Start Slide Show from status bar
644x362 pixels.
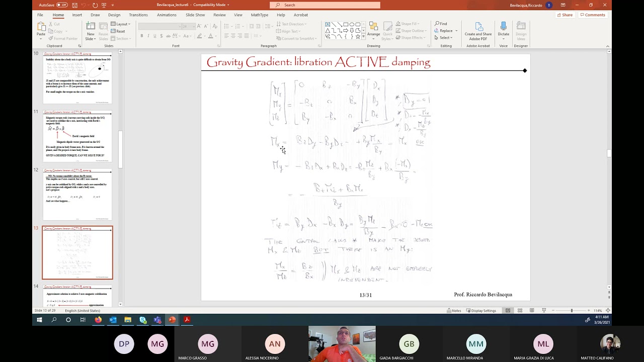pos(544,310)
